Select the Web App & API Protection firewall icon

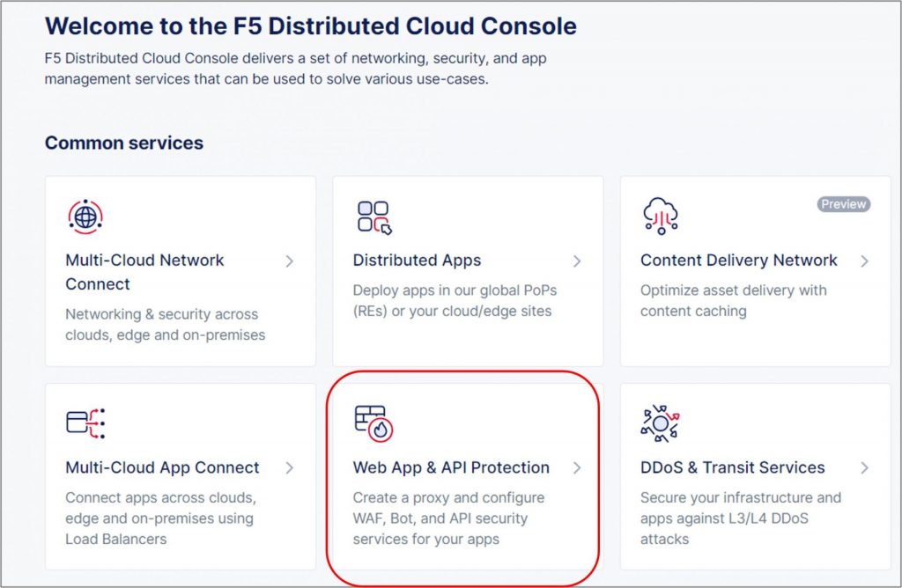tap(373, 424)
